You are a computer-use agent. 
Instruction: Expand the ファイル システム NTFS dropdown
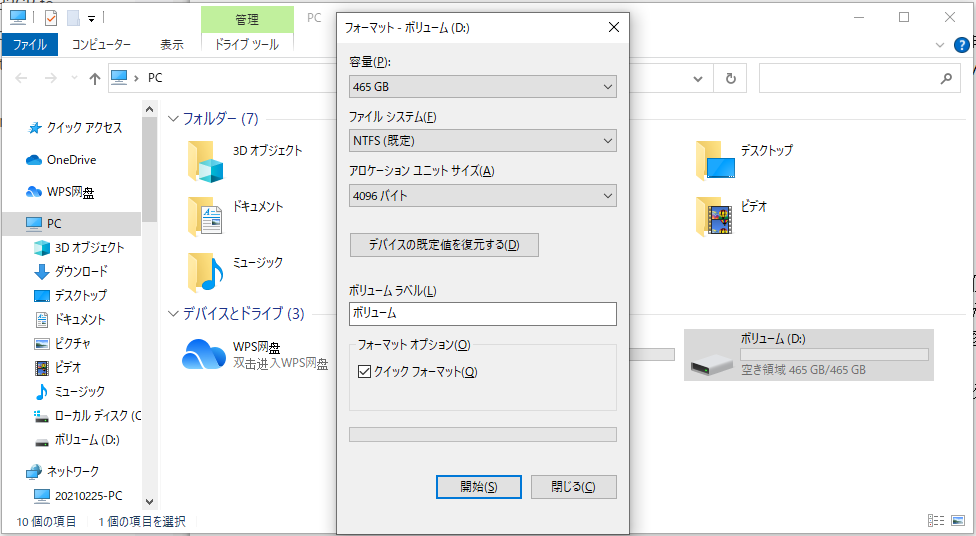click(482, 141)
